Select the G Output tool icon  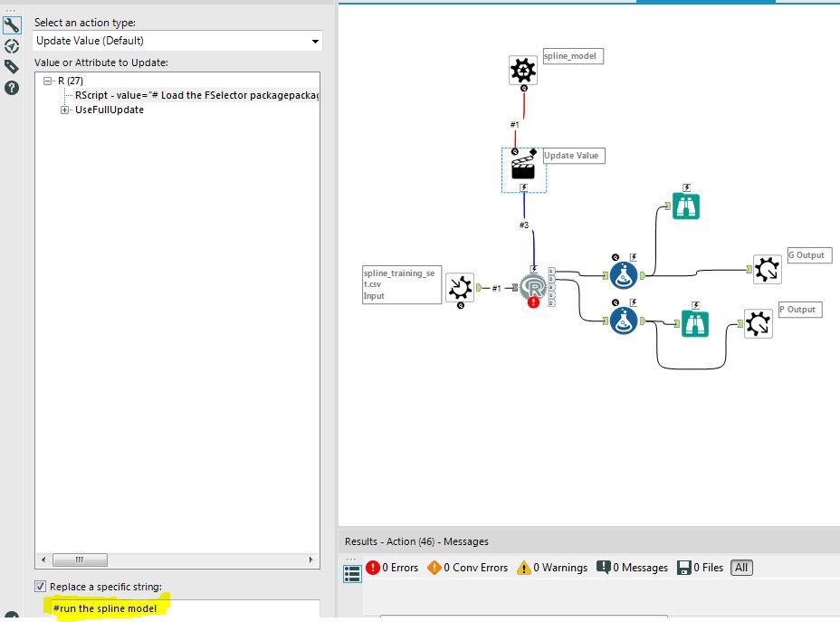[x=768, y=270]
